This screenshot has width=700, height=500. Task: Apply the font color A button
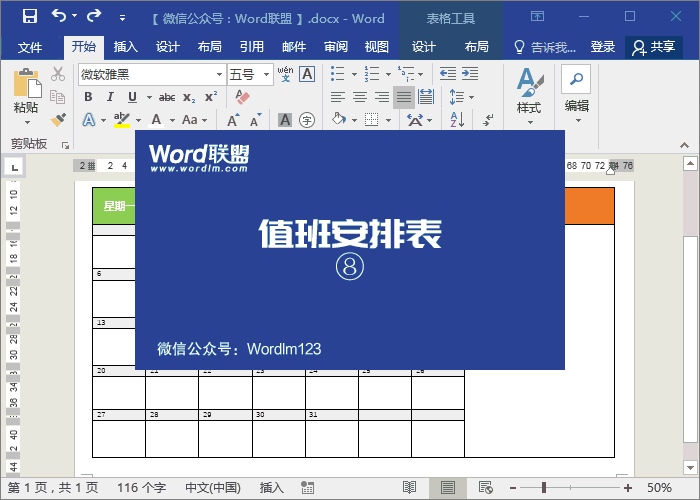(156, 120)
